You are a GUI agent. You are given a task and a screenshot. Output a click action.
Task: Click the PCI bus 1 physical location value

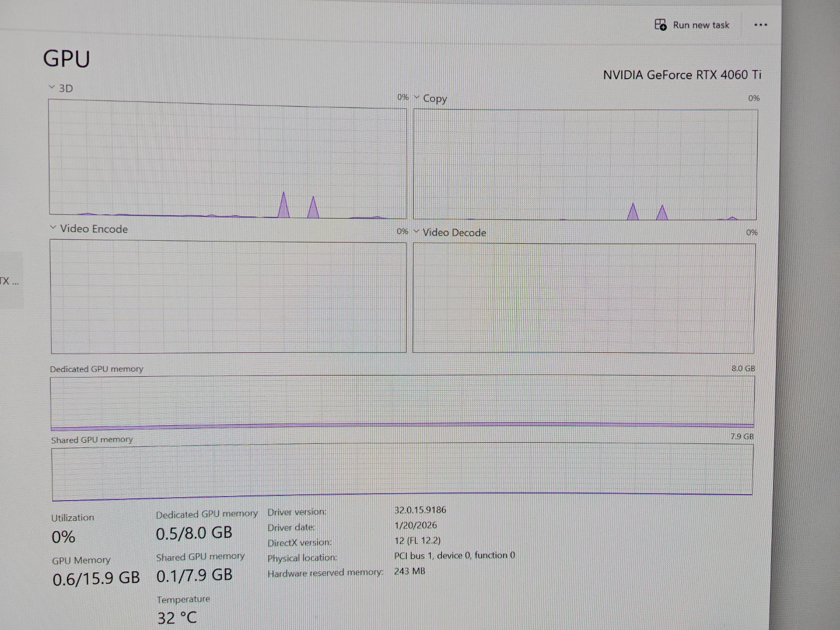click(454, 555)
